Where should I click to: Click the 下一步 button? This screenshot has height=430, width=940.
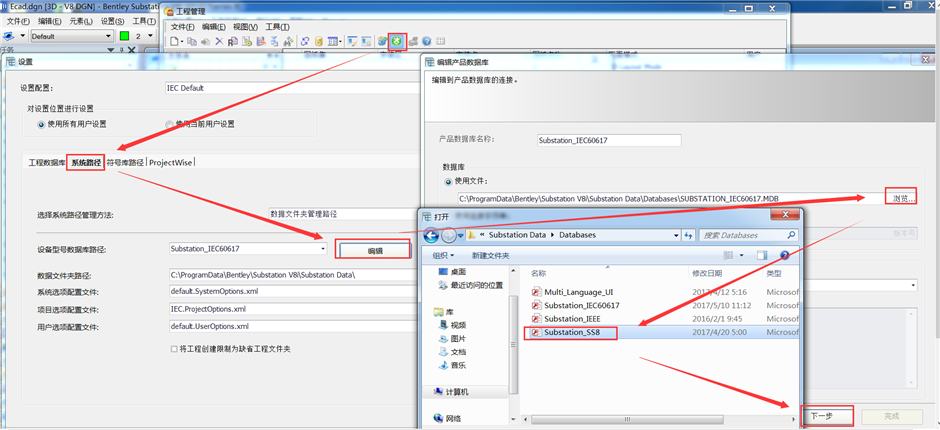826,416
